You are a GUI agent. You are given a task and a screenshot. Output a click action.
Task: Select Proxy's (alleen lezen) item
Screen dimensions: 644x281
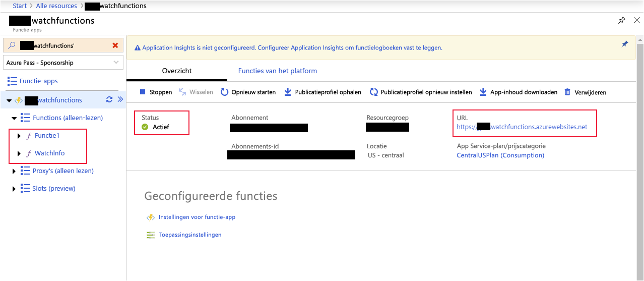[x=63, y=171]
